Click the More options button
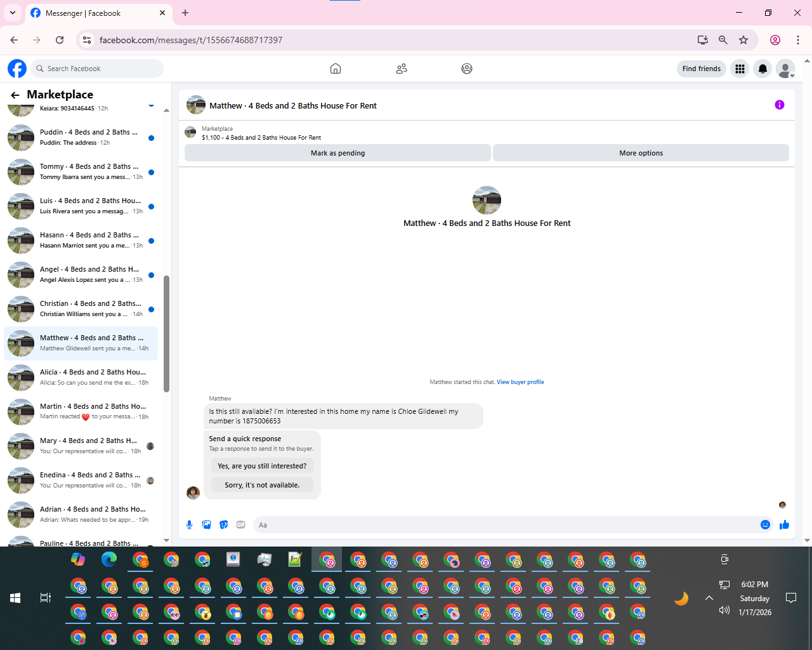 [x=641, y=153]
